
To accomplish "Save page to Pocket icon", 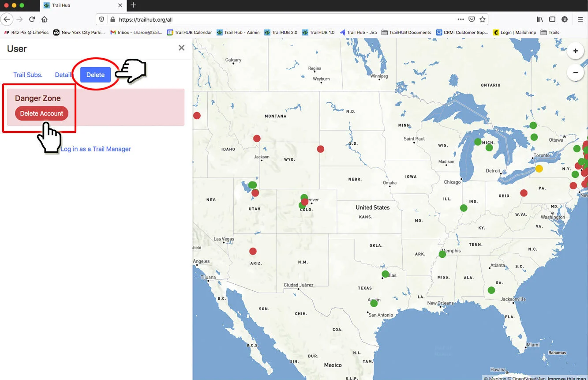I will [472, 19].
